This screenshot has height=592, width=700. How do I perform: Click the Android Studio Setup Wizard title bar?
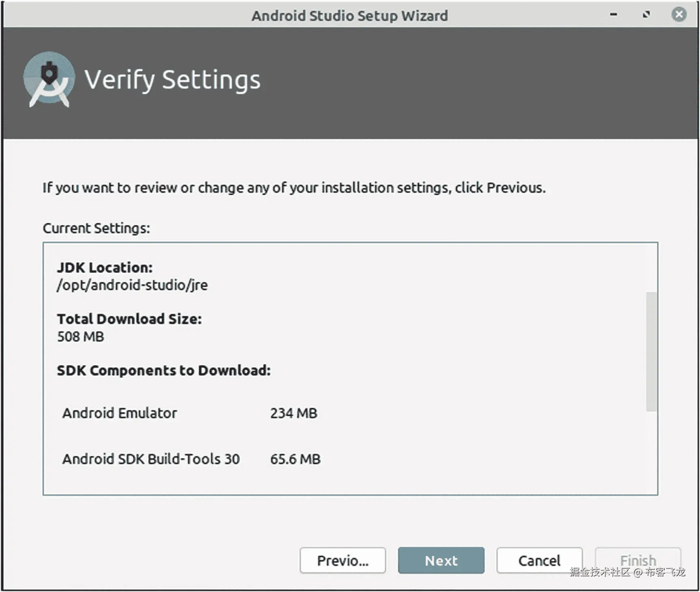(x=349, y=15)
